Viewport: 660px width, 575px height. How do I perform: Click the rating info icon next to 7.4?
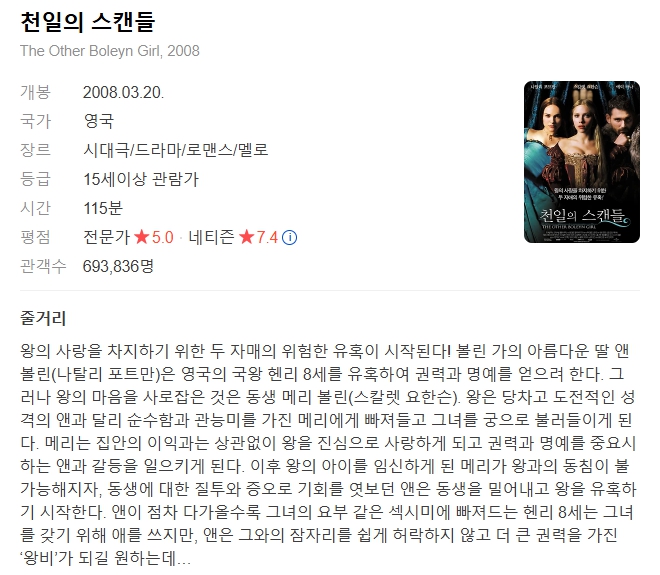289,238
